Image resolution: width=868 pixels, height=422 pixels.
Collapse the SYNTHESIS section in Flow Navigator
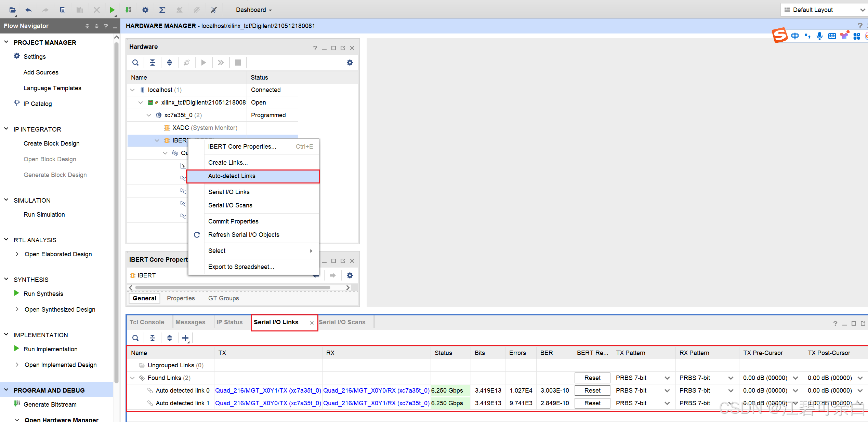(x=6, y=280)
